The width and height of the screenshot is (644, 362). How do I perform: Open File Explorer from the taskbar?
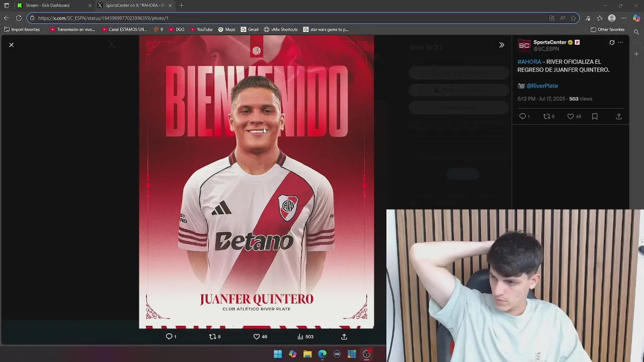pos(307,354)
